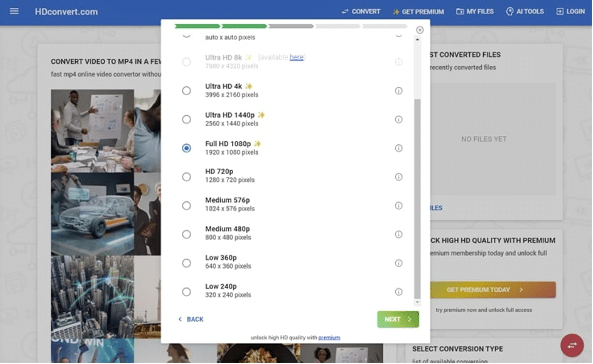Viewport: 593px width, 364px height.
Task: Click the red floating convert icon
Action: (x=572, y=345)
